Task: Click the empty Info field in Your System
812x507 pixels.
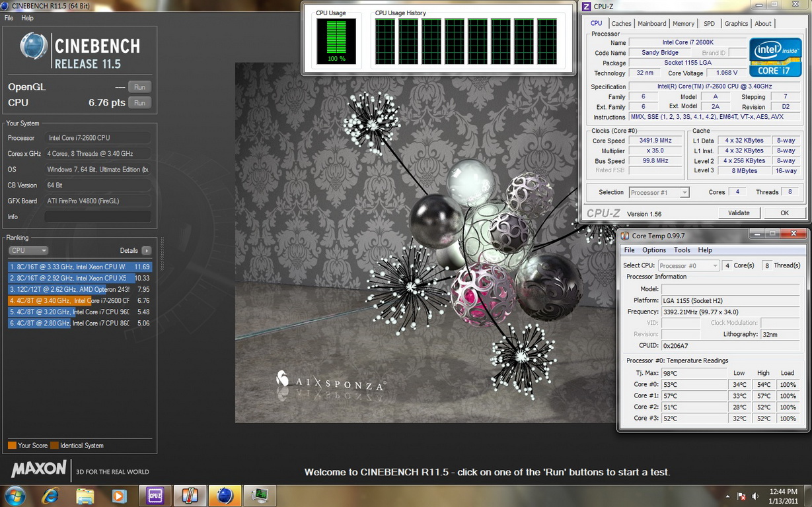Action: 98,217
